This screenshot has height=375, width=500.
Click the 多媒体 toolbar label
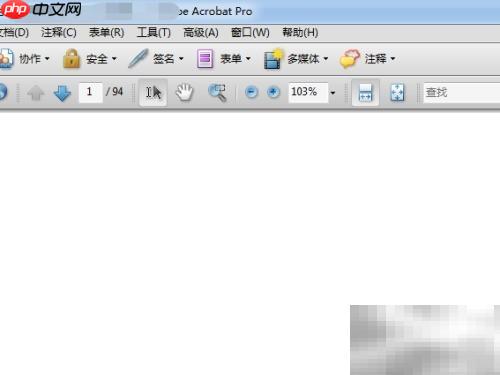(303, 59)
